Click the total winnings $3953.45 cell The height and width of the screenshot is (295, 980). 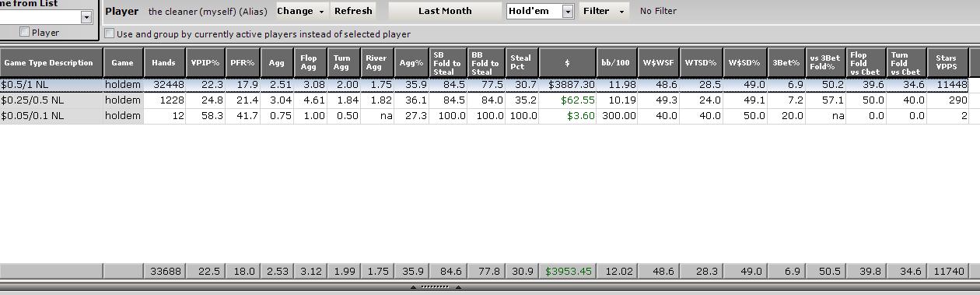coord(568,271)
